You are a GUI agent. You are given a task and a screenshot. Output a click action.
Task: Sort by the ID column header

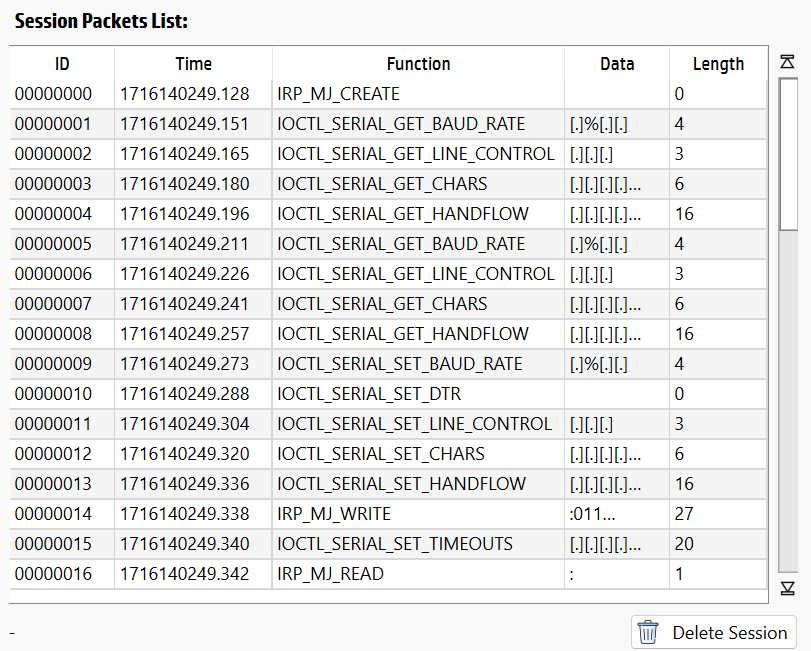click(62, 64)
